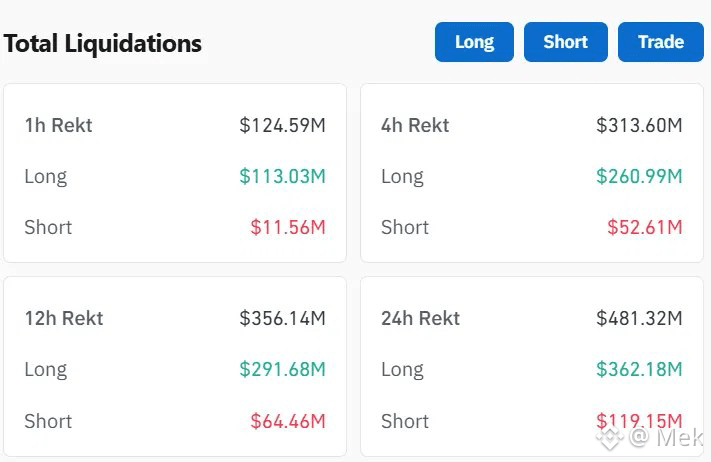Select the Total Liquidations heading

pyautogui.click(x=103, y=44)
